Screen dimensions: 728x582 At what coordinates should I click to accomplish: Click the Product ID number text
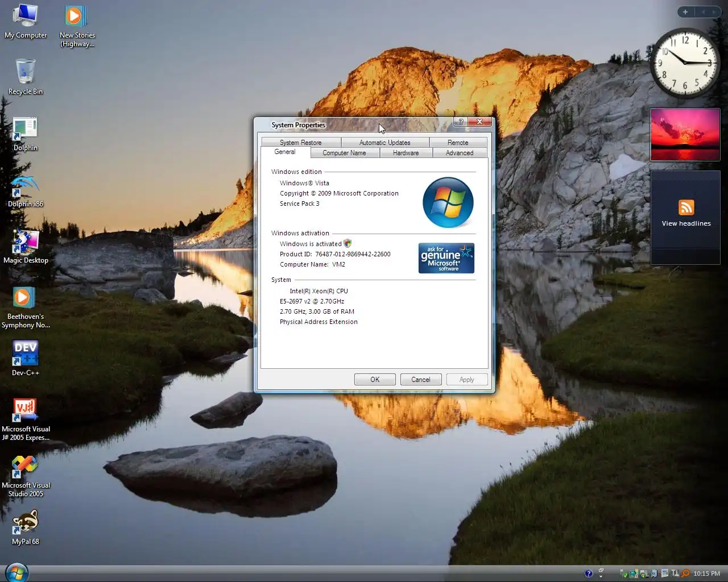353,254
